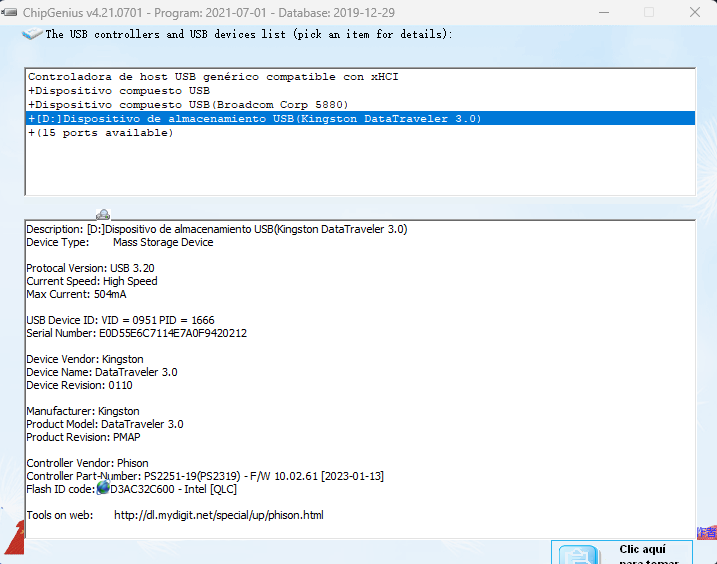Click the blue Chinese author label icon
717x564 pixels.
(x=707, y=532)
